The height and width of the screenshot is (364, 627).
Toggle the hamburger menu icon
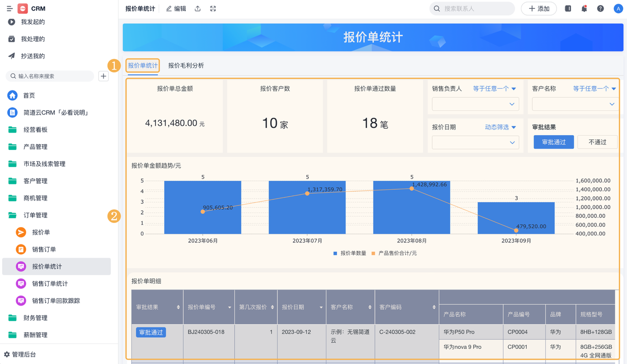(9, 9)
